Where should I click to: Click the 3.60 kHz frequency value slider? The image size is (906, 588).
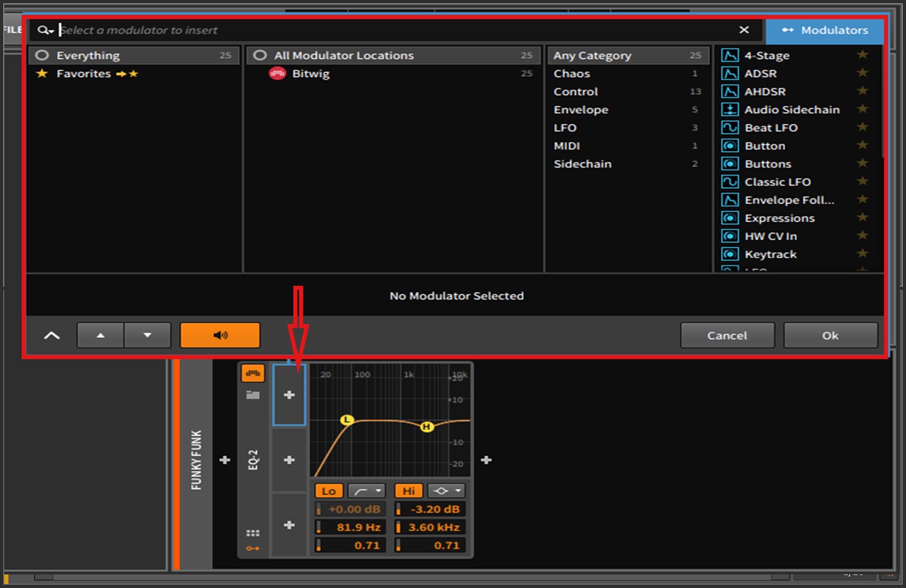(x=430, y=527)
